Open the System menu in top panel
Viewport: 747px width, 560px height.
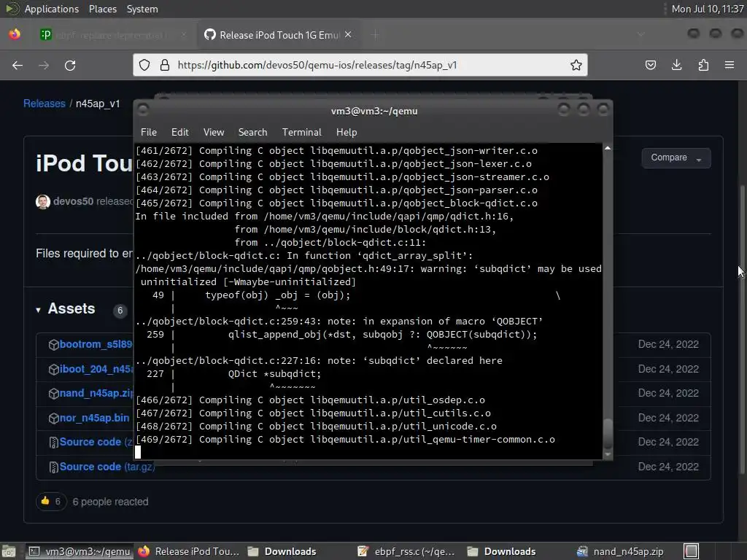142,9
